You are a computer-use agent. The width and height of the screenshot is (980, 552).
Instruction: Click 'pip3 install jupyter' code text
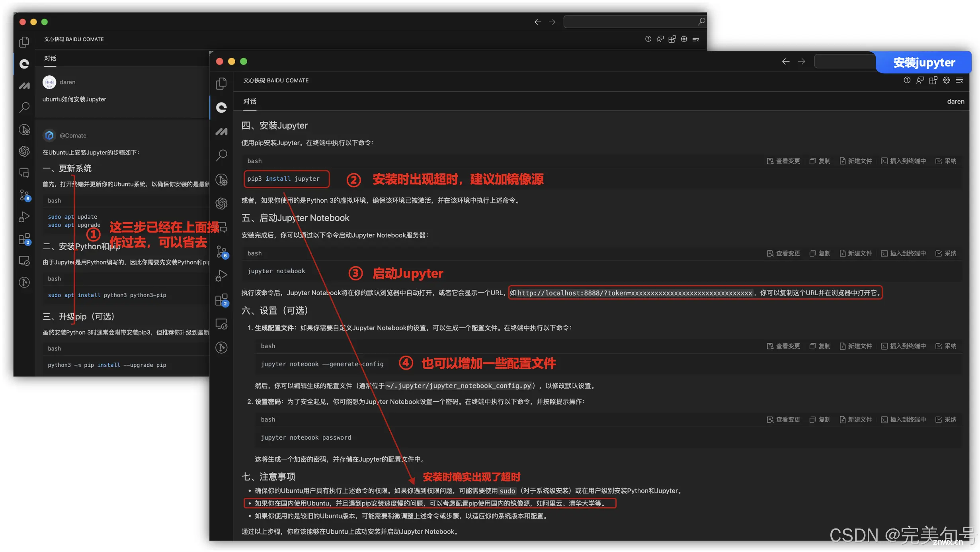click(283, 179)
